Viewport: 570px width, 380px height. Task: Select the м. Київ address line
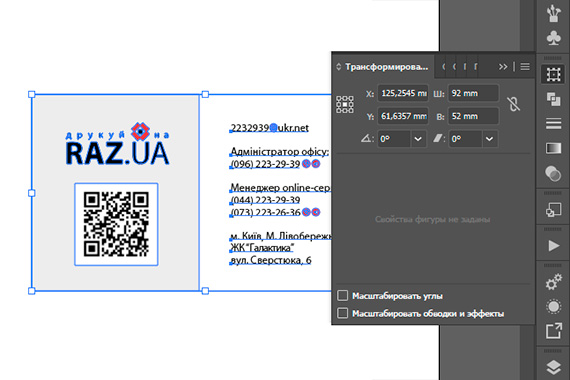280,236
